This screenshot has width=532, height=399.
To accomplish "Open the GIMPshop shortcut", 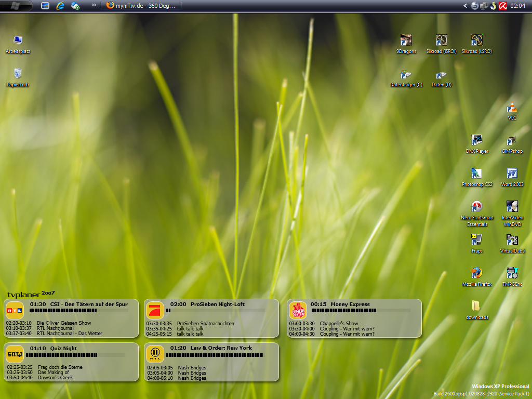I will pos(512,140).
